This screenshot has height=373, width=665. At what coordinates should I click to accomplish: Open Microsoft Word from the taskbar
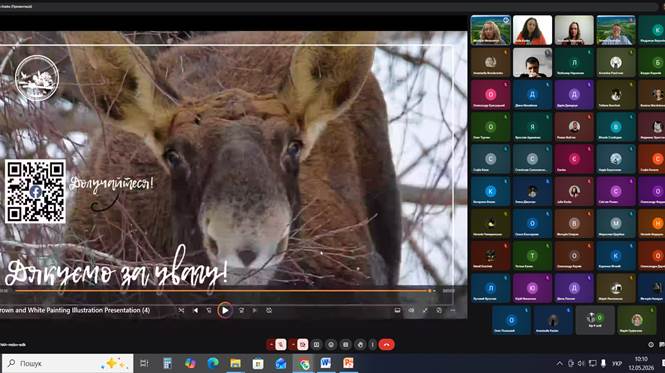[x=326, y=363]
